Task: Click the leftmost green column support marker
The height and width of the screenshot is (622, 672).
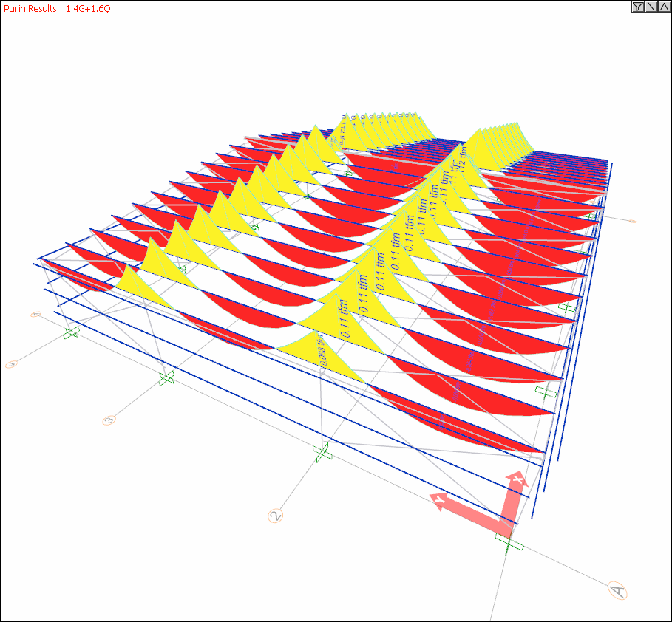Action: [71, 333]
